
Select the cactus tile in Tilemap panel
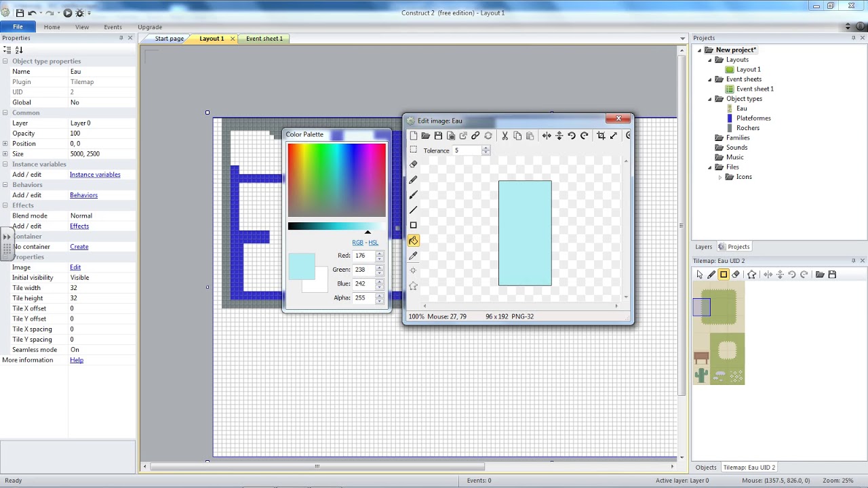tap(701, 375)
